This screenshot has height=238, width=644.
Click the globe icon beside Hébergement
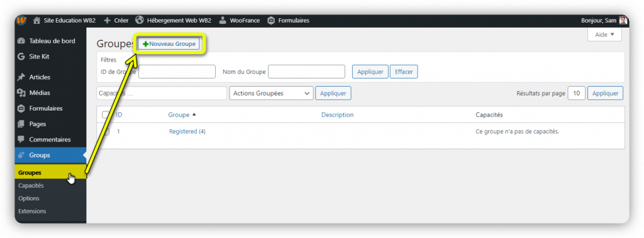tap(139, 20)
